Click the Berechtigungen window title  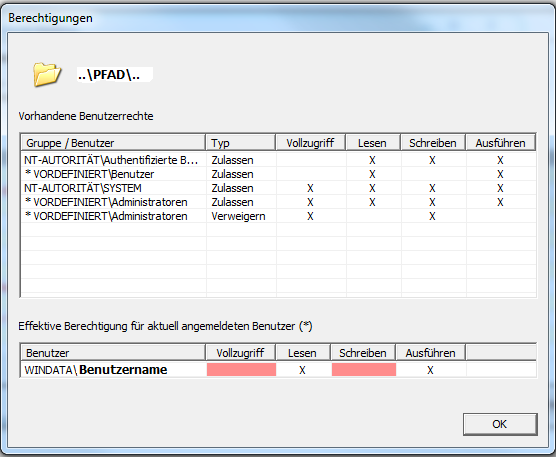(x=50, y=18)
